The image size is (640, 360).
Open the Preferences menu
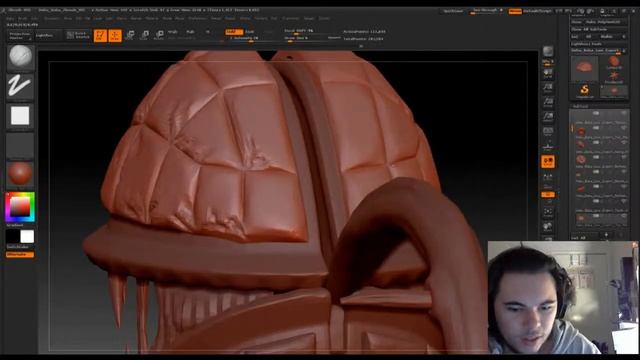point(198,18)
